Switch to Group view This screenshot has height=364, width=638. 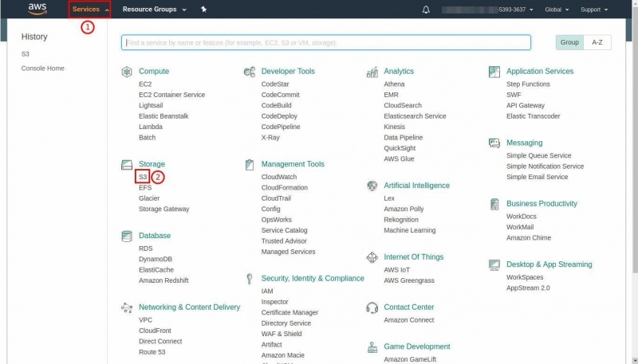pos(569,42)
